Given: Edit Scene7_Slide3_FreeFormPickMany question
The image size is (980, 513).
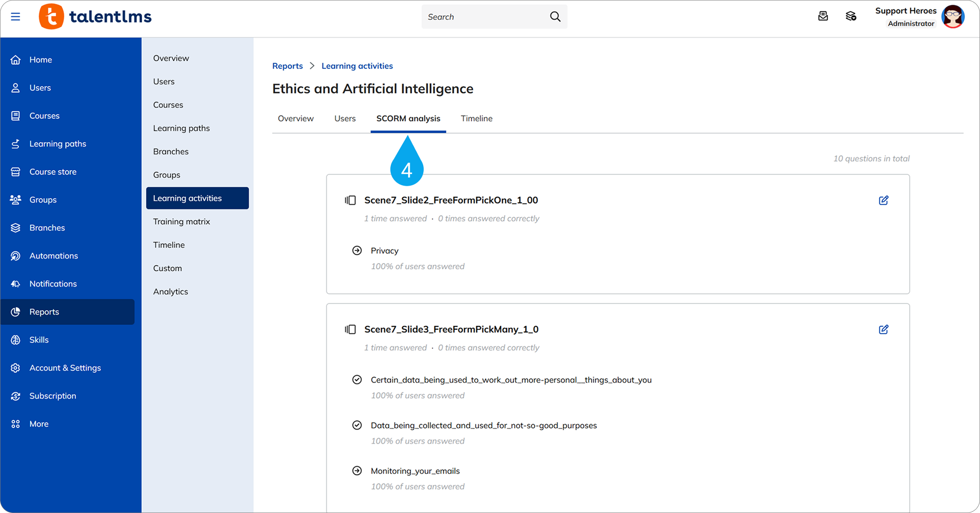Looking at the screenshot, I should point(883,330).
